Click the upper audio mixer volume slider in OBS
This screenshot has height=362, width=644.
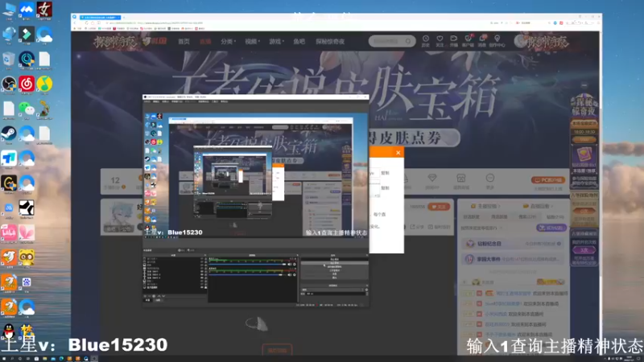tap(248, 264)
